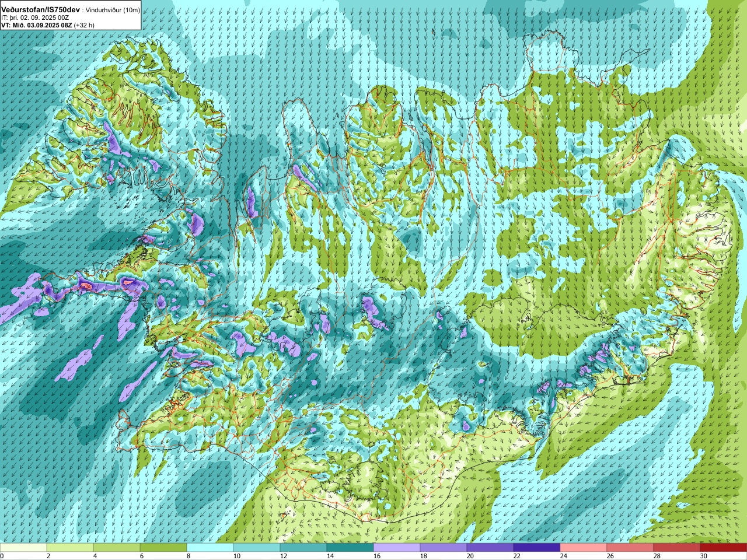Click the legend scale number '10'
Image resolution: width=747 pixels, height=560 pixels.
pyautogui.click(x=237, y=556)
